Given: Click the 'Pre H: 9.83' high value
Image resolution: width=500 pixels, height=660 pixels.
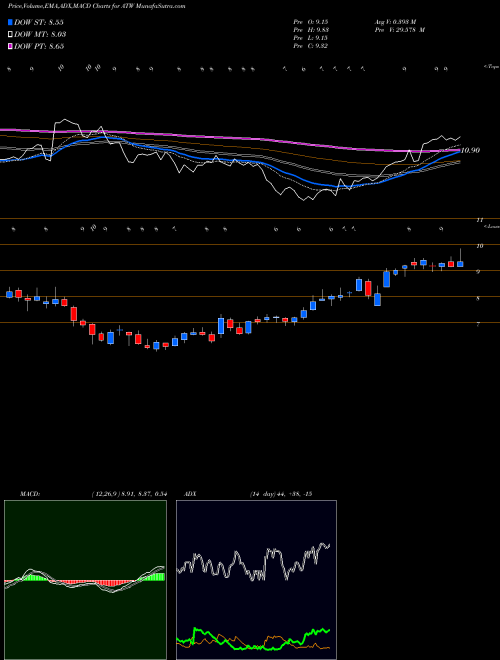Looking at the screenshot, I should 311,30.
